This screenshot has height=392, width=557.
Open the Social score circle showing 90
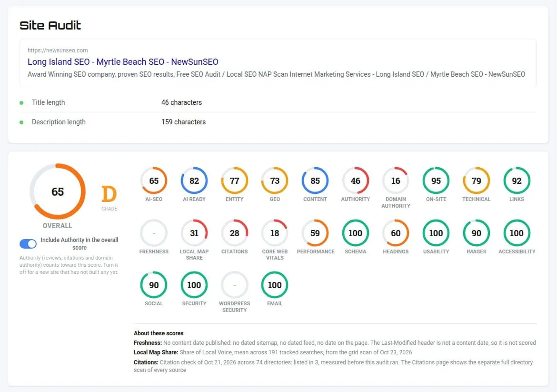[154, 285]
